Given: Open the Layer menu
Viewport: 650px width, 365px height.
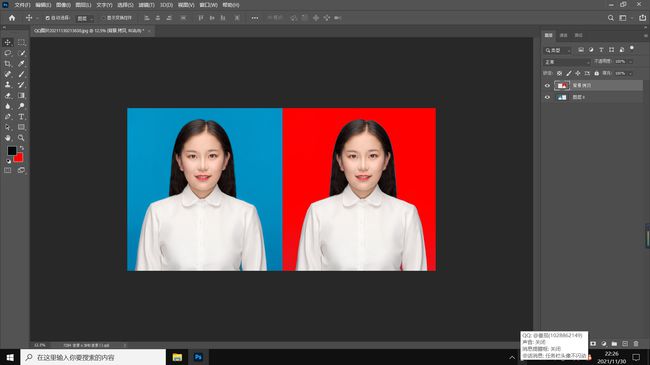Looking at the screenshot, I should 83,5.
